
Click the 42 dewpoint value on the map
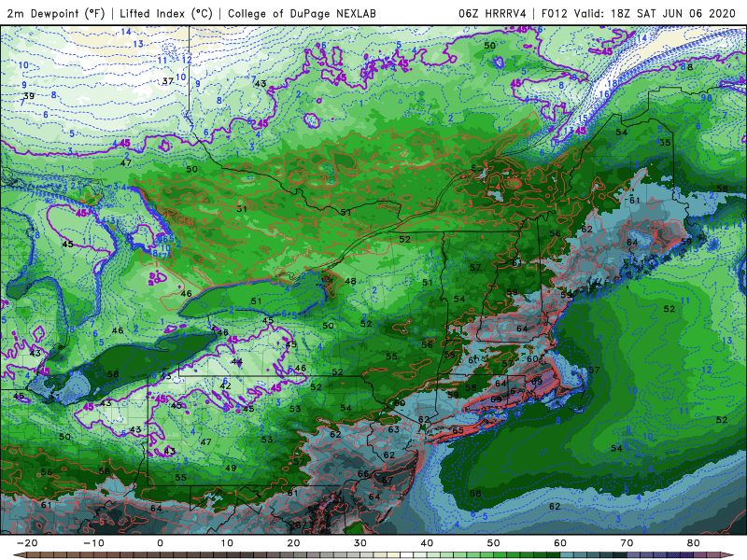225,385
